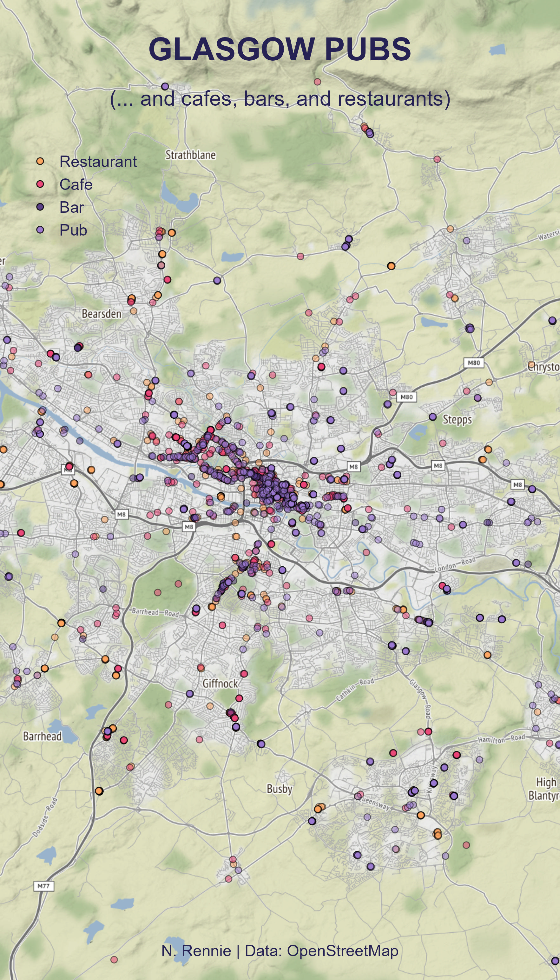Click the subtitle about cafes, bars, restaurants
560x980 pixels.
tap(280, 99)
